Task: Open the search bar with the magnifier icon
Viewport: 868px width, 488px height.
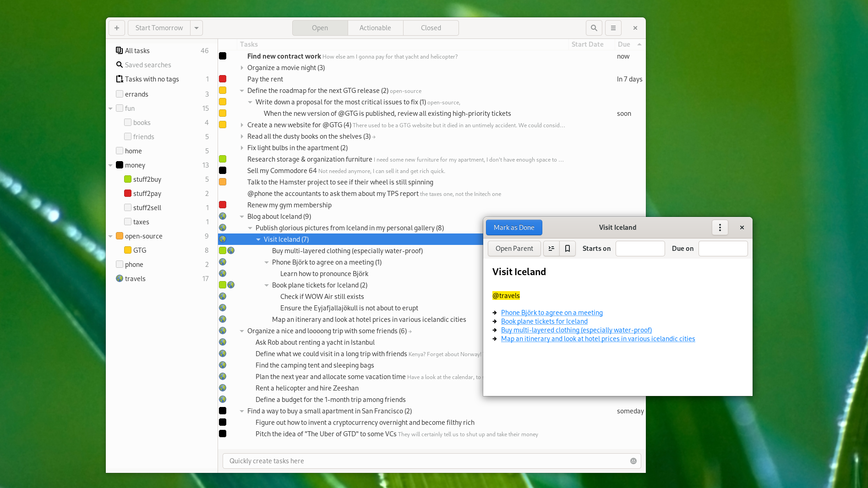Action: (x=594, y=28)
